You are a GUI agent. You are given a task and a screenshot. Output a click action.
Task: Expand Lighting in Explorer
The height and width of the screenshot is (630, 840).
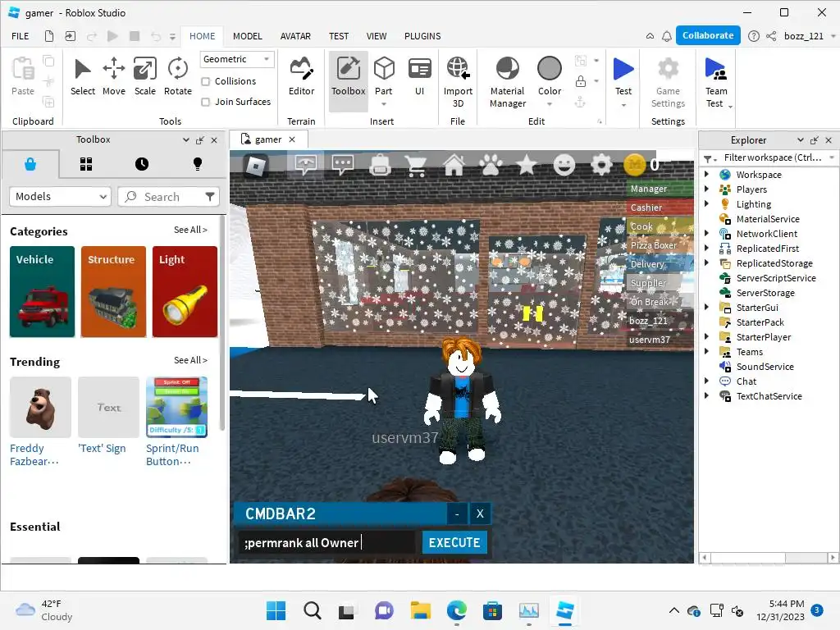706,203
